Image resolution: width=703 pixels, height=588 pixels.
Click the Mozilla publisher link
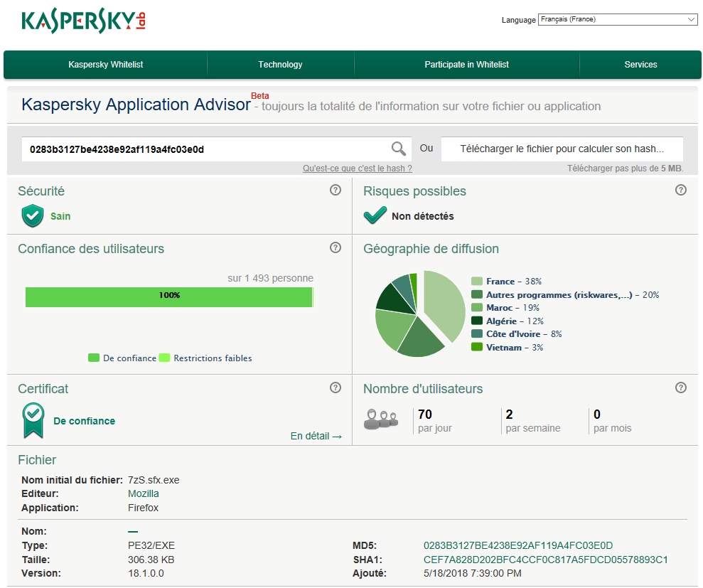pyautogui.click(x=143, y=493)
